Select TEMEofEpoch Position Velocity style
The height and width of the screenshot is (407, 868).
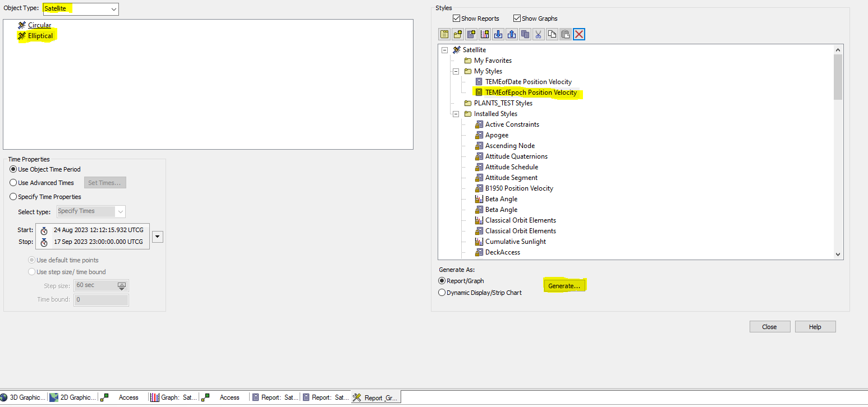(x=531, y=92)
